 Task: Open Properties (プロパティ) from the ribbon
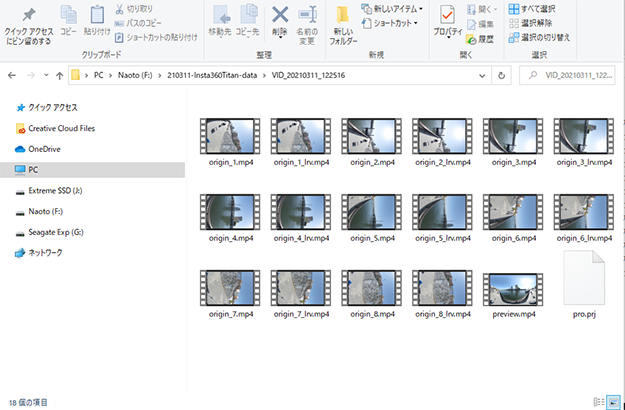point(446,22)
